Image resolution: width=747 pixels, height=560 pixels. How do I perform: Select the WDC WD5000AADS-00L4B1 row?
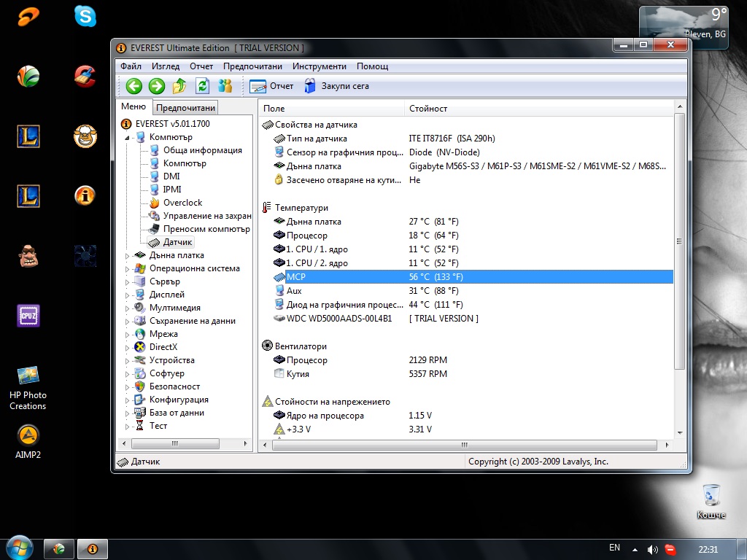click(x=467, y=318)
